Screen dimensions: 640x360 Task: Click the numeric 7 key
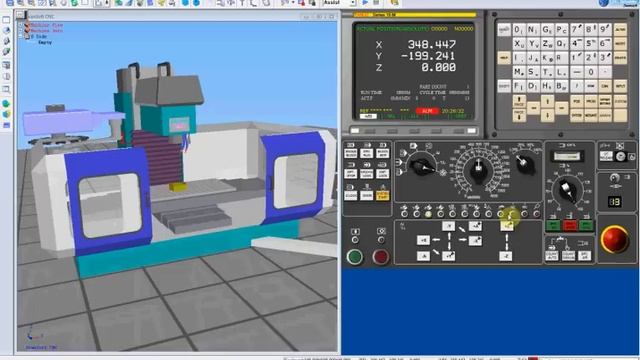pos(576,30)
